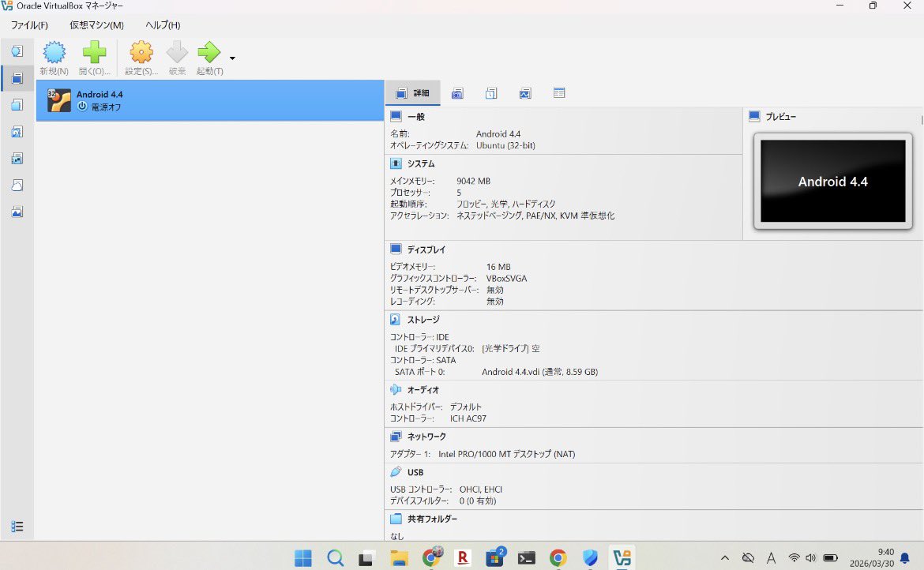924x570 pixels.
Task: Open the Activities overview sidebar icon
Action: point(17,212)
